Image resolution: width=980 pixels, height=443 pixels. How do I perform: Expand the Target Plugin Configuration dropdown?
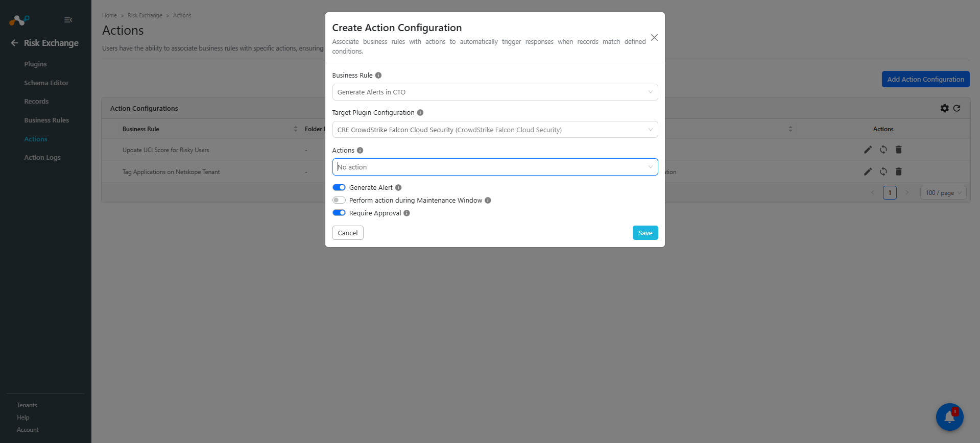pyautogui.click(x=495, y=130)
